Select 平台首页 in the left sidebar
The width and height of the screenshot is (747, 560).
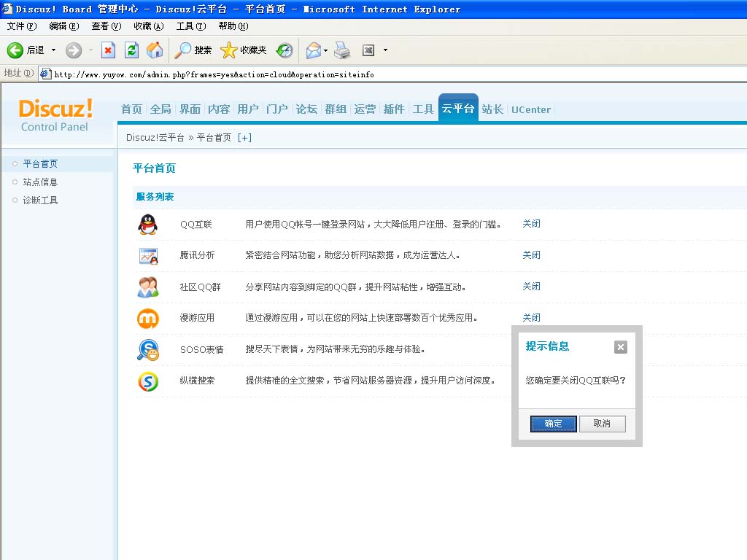coord(40,164)
